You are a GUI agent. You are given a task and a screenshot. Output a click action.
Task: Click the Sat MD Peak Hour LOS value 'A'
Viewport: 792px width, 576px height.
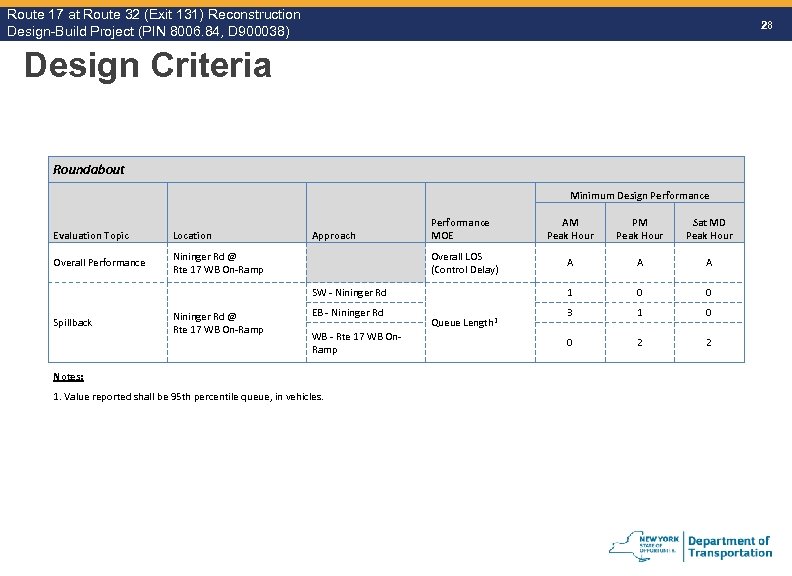[709, 263]
